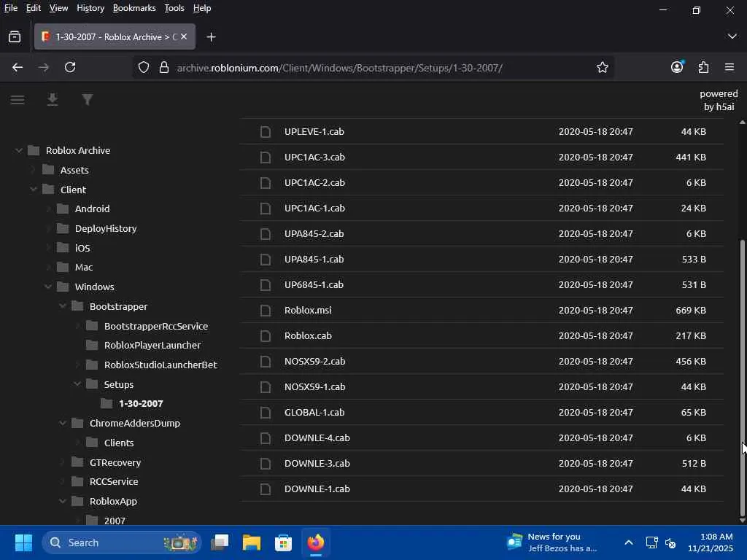This screenshot has width=747, height=560.
Task: Collapse the Windows folder tree node
Action: coord(48,287)
